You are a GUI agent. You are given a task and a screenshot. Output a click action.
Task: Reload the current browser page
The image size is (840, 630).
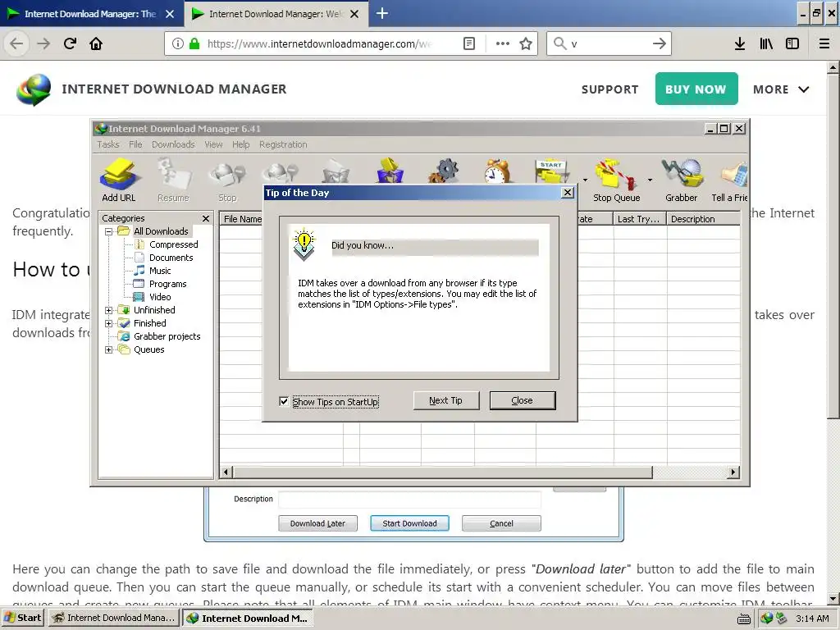pyautogui.click(x=70, y=43)
